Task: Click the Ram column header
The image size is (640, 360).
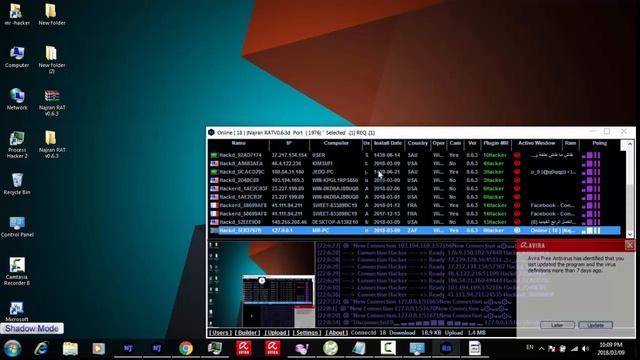Action: tap(570, 143)
